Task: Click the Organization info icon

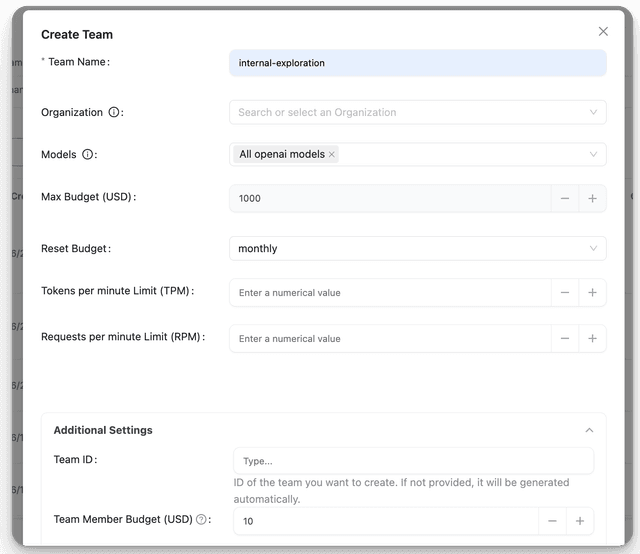Action: click(113, 112)
